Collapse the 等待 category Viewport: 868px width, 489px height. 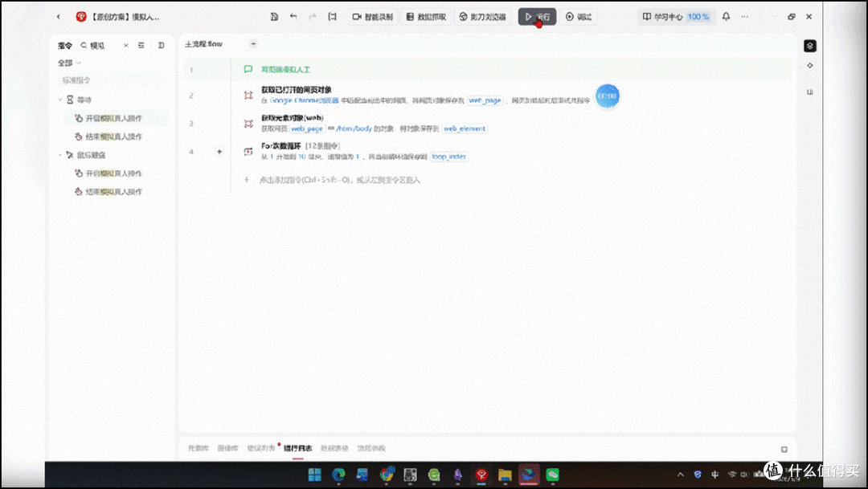60,100
